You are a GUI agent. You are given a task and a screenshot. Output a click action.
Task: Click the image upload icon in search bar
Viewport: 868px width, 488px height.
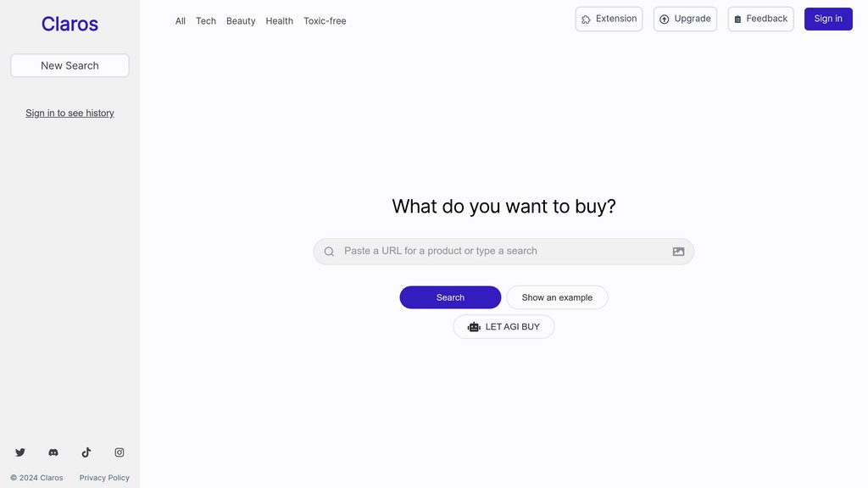click(678, 252)
